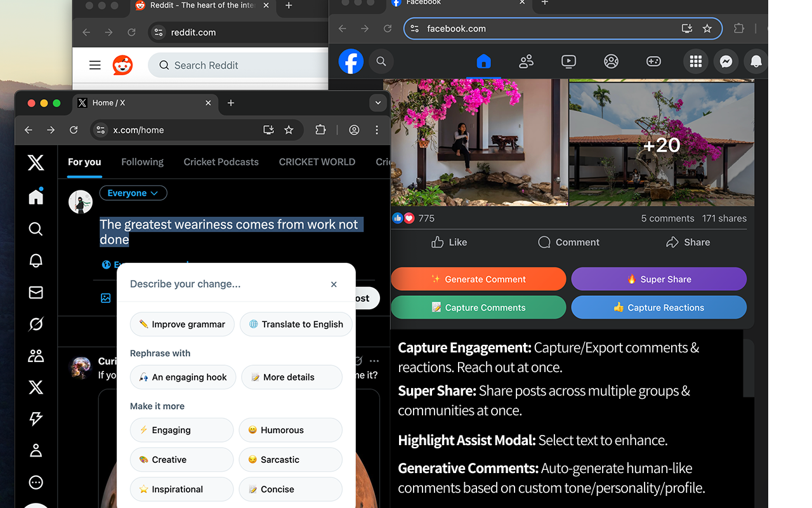
Task: Click Capture Reactions button
Action: click(658, 307)
